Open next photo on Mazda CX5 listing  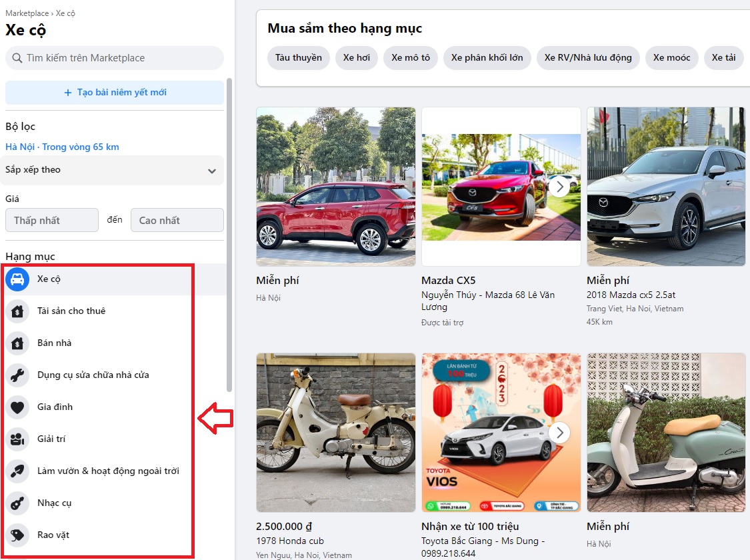coord(559,187)
